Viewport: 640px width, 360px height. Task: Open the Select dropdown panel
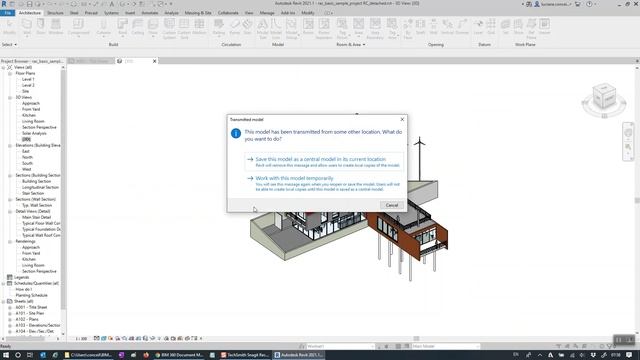(x=9, y=44)
